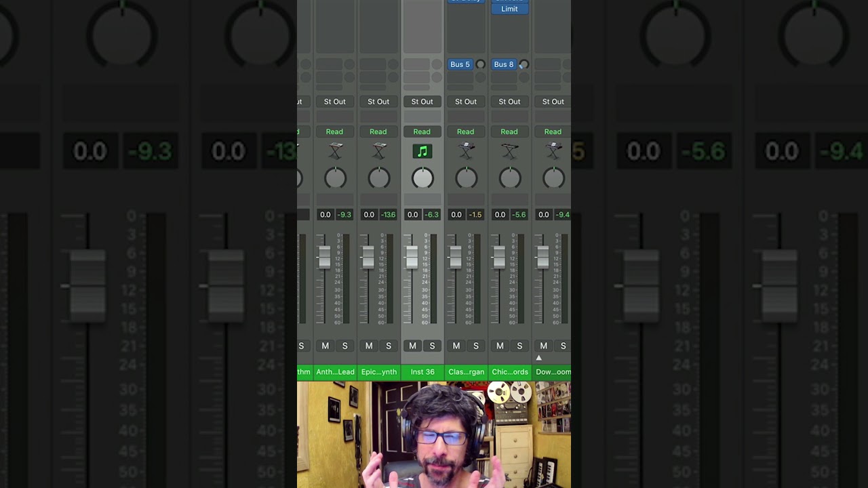Open St Out output menu on Epic...ynth
The height and width of the screenshot is (488, 868).
coord(378,102)
